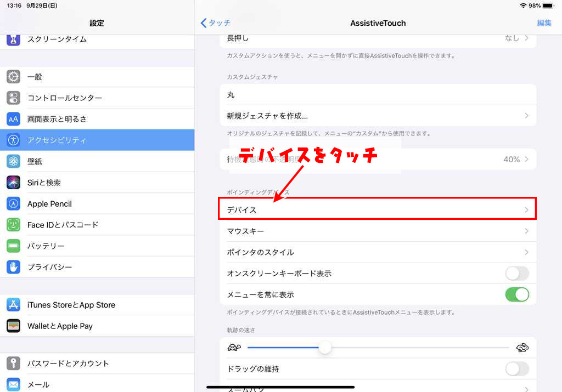Tap the battery status indicator
The height and width of the screenshot is (392, 562).
(548, 5)
